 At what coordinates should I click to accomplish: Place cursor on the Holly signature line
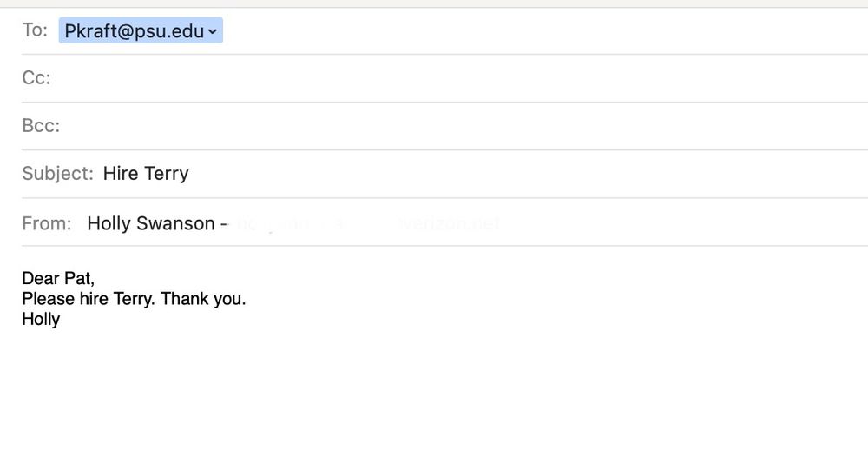(41, 319)
